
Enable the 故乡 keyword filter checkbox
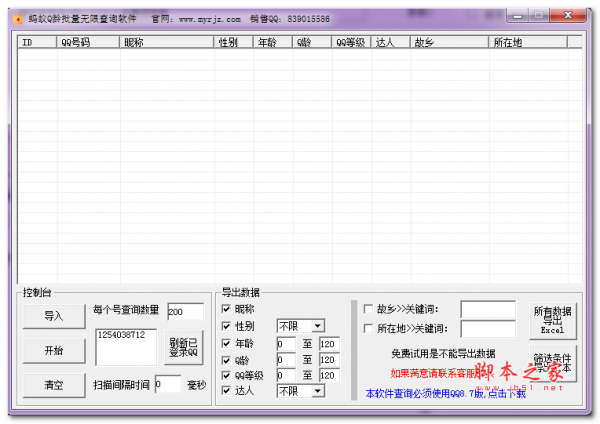click(x=367, y=309)
